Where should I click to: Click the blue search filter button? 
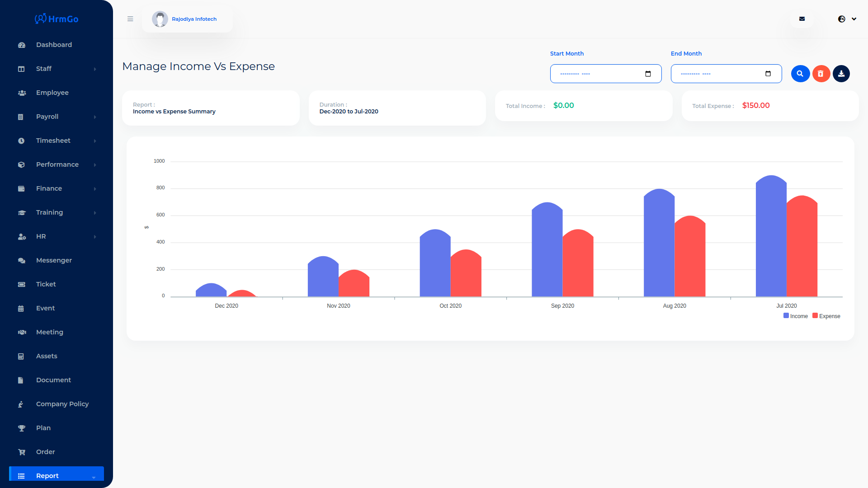point(800,74)
